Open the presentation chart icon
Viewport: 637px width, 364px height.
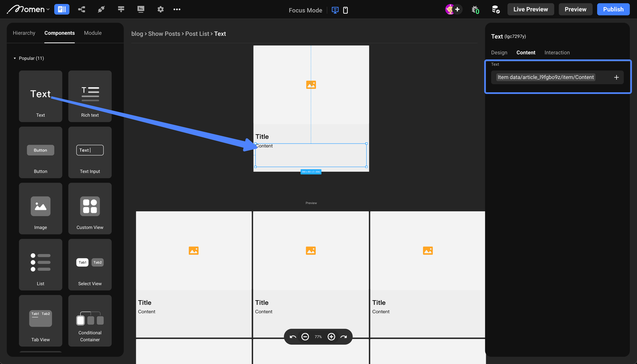[x=141, y=9]
